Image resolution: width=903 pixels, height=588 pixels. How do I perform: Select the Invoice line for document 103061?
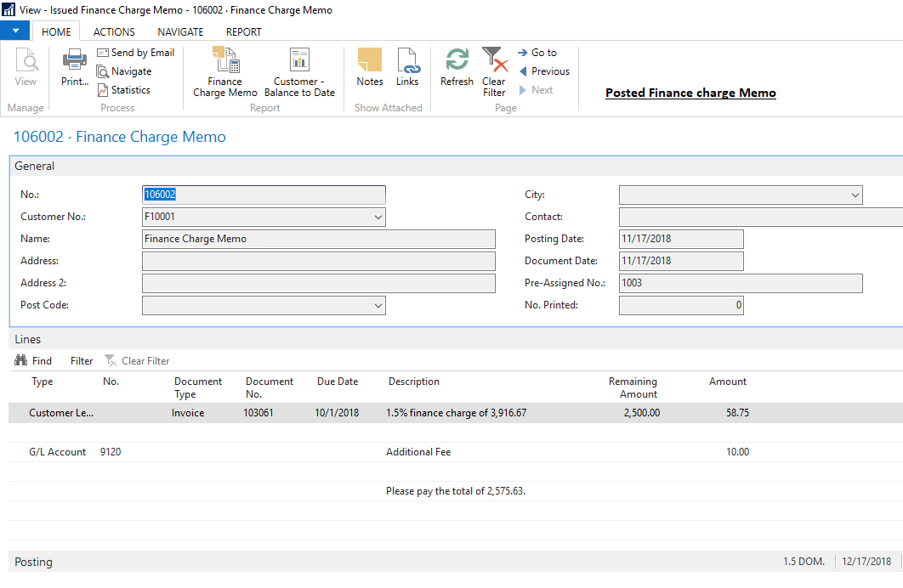(340, 412)
